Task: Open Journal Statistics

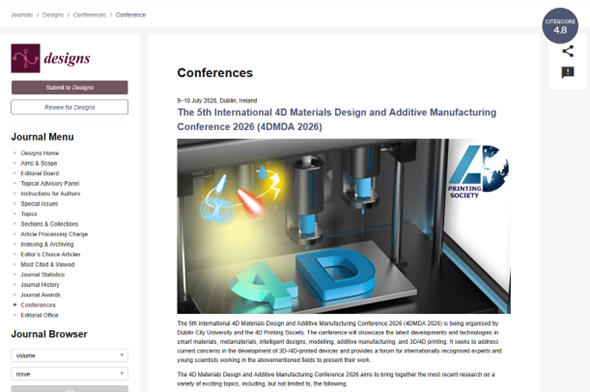Action: 43,275
